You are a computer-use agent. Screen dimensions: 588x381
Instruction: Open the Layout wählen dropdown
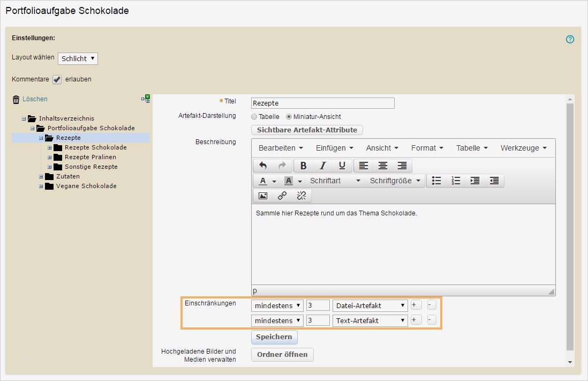pos(78,58)
